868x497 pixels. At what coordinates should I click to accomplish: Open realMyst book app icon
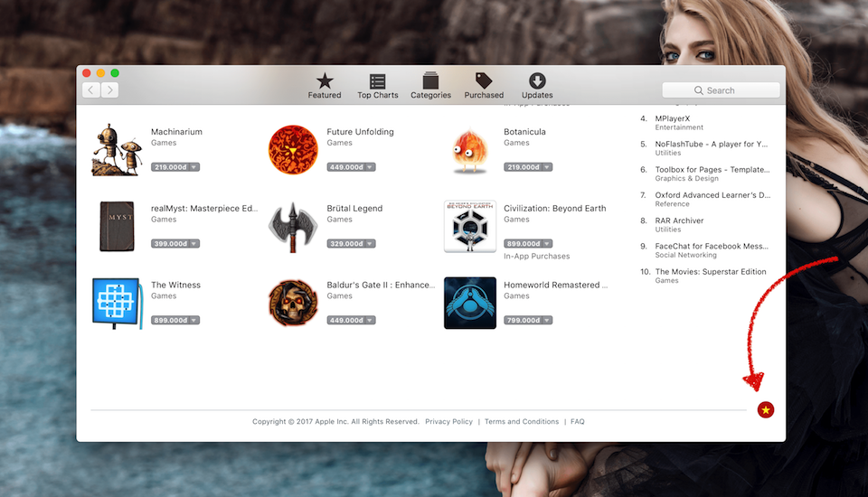coord(117,227)
